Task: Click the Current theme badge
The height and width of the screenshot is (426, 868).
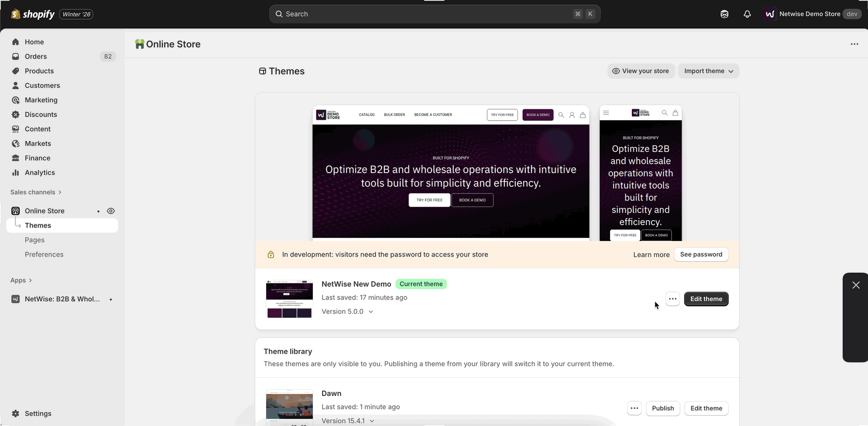Action: [421, 284]
